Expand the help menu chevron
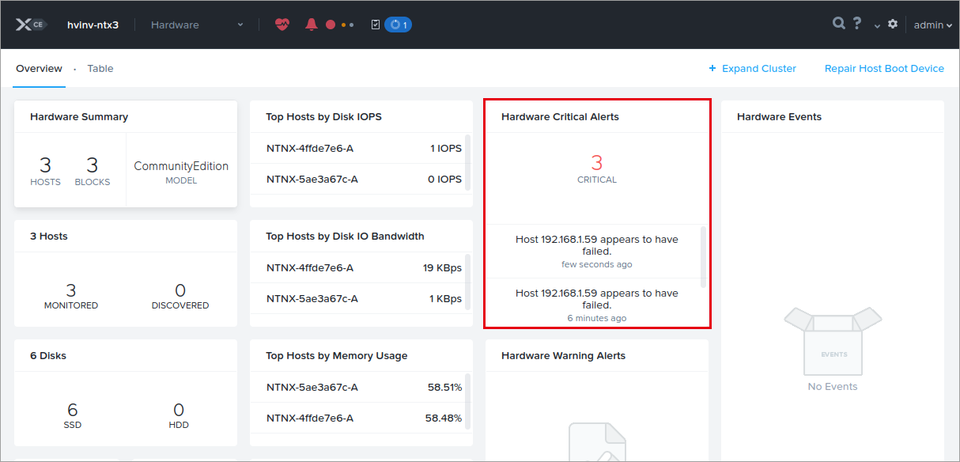960x462 pixels. [877, 26]
